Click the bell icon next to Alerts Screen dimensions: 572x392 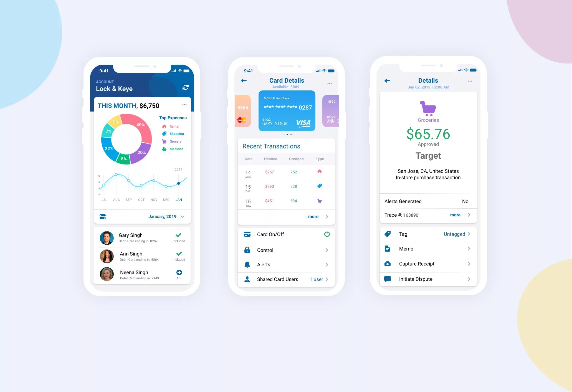[x=247, y=265]
